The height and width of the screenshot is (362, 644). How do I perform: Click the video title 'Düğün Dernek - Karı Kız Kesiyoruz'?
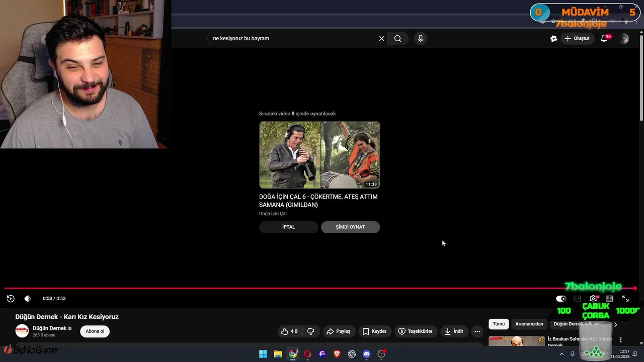pos(67,317)
